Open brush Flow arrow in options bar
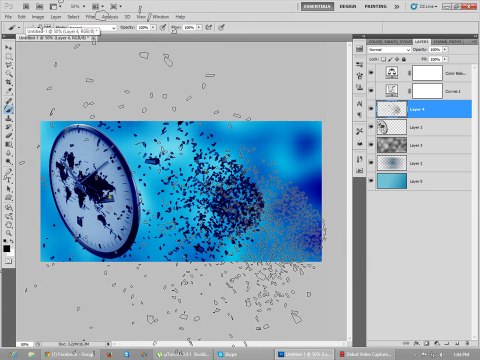 [199, 27]
